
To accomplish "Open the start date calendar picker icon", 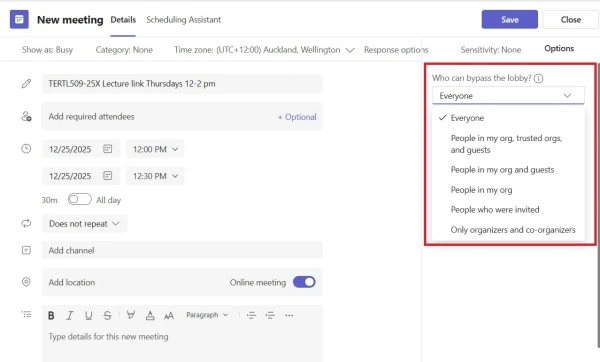I will tap(108, 149).
